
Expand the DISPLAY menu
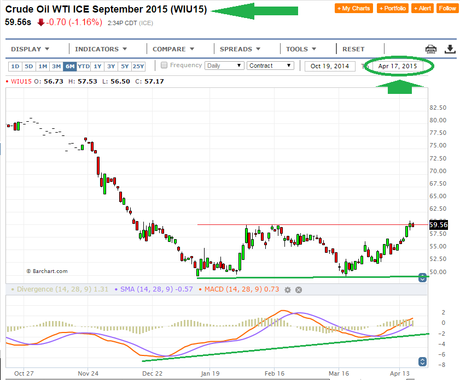pos(30,49)
